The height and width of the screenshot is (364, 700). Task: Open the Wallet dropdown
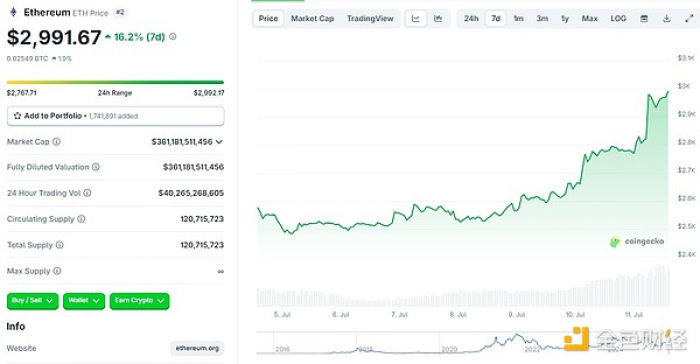click(x=84, y=301)
